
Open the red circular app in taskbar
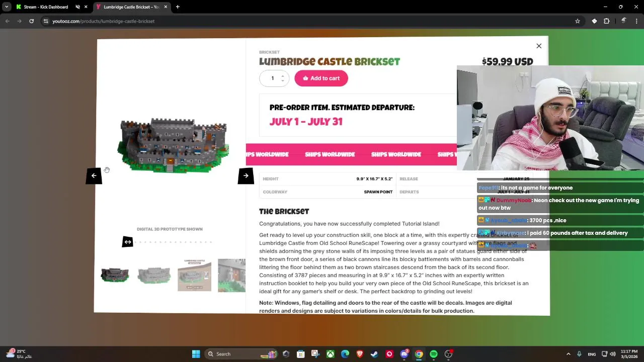(x=389, y=354)
